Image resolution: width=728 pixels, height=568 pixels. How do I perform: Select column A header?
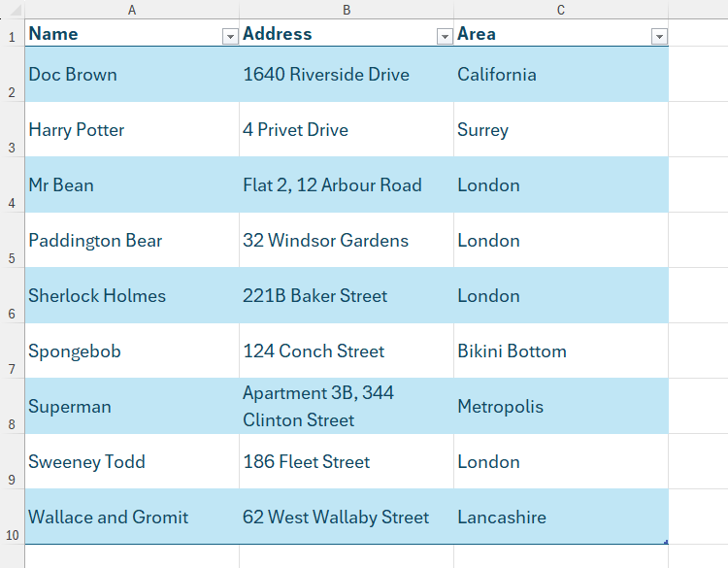[131, 10]
